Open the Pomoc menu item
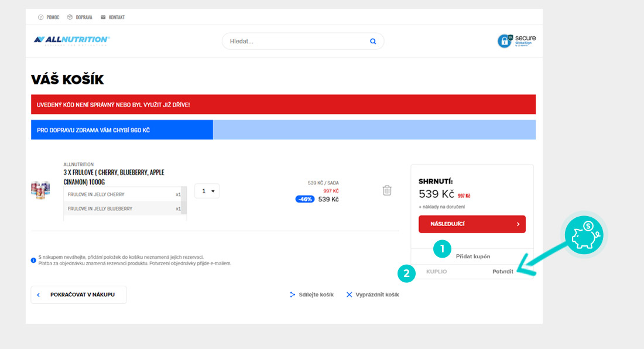The image size is (644, 349). (49, 17)
